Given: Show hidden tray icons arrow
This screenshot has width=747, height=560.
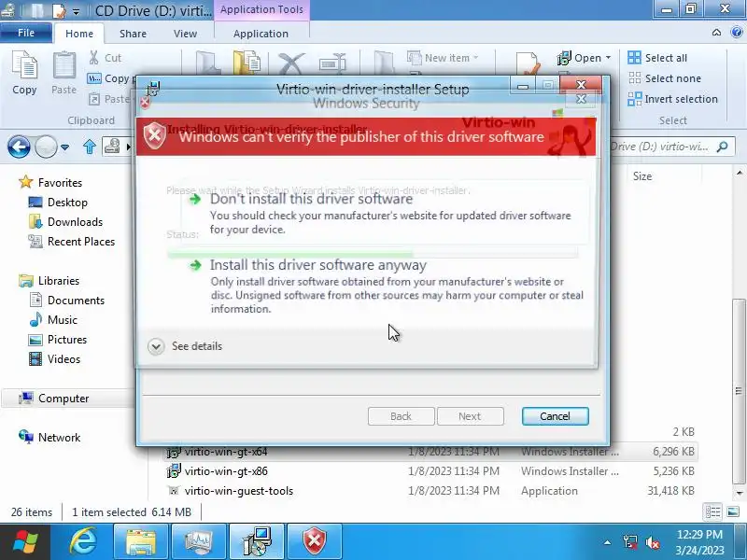Looking at the screenshot, I should [608, 542].
